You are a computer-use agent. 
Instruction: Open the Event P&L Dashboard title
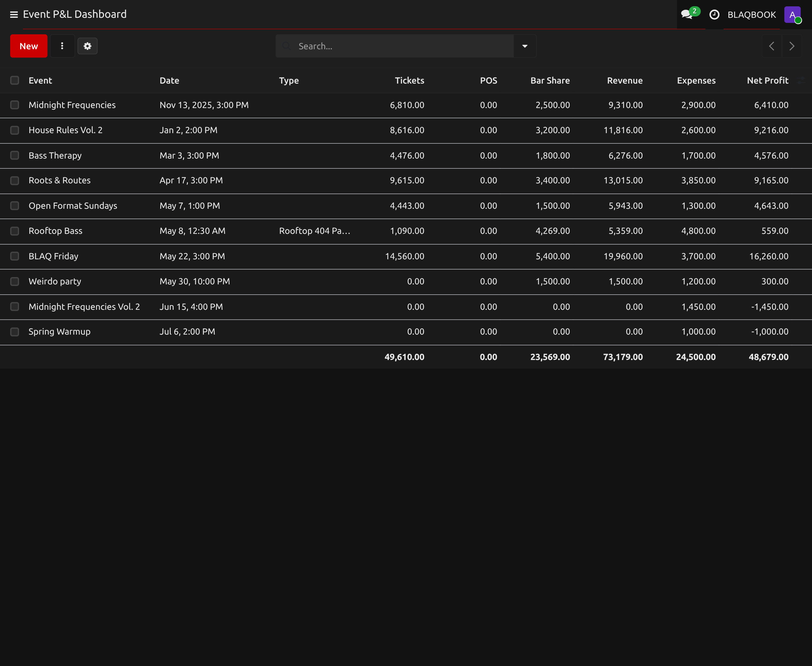click(75, 14)
